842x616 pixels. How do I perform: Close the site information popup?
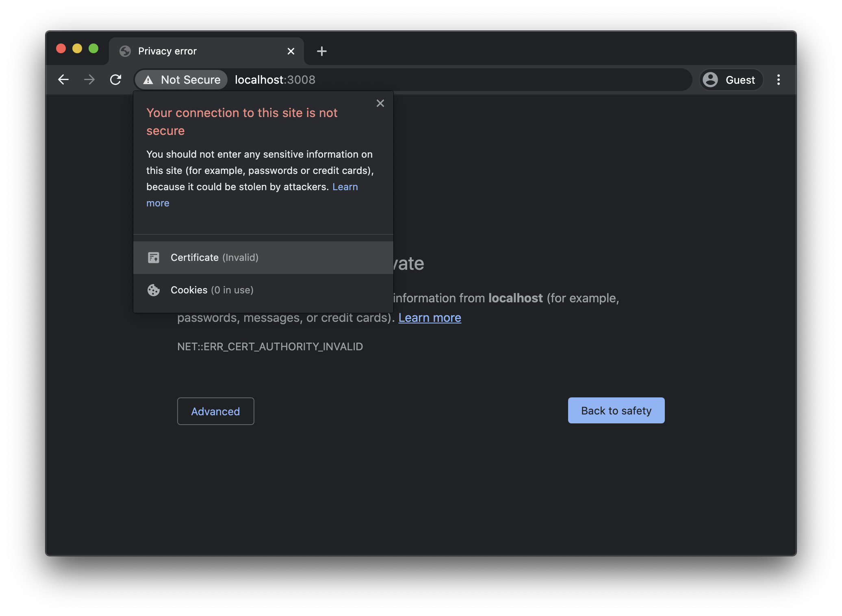point(380,103)
